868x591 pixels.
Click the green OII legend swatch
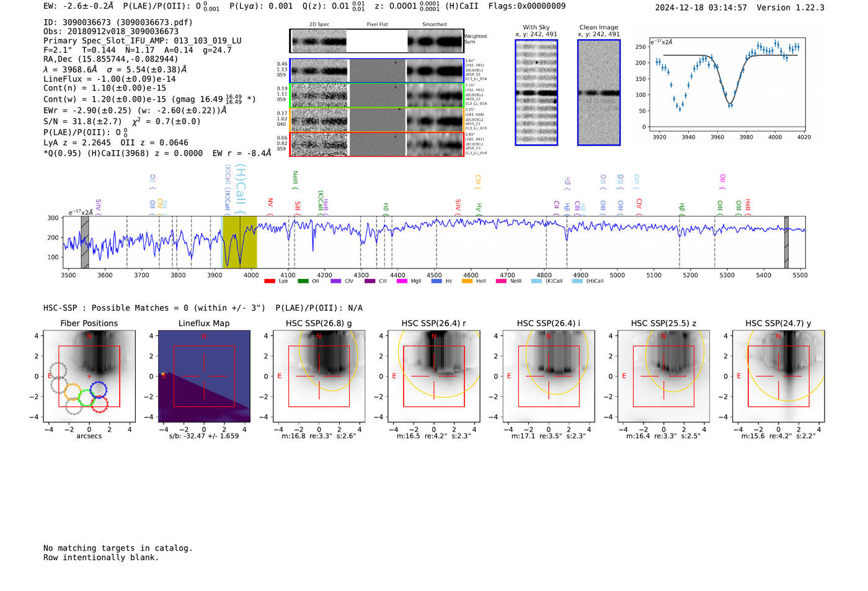303,281
